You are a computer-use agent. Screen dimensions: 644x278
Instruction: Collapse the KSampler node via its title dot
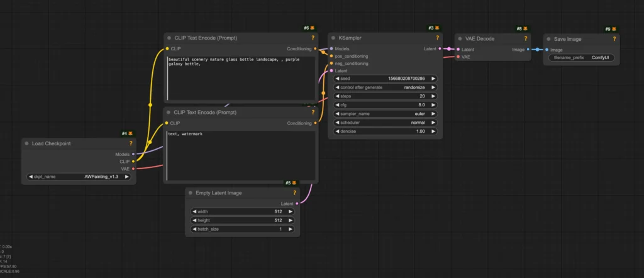coord(333,38)
